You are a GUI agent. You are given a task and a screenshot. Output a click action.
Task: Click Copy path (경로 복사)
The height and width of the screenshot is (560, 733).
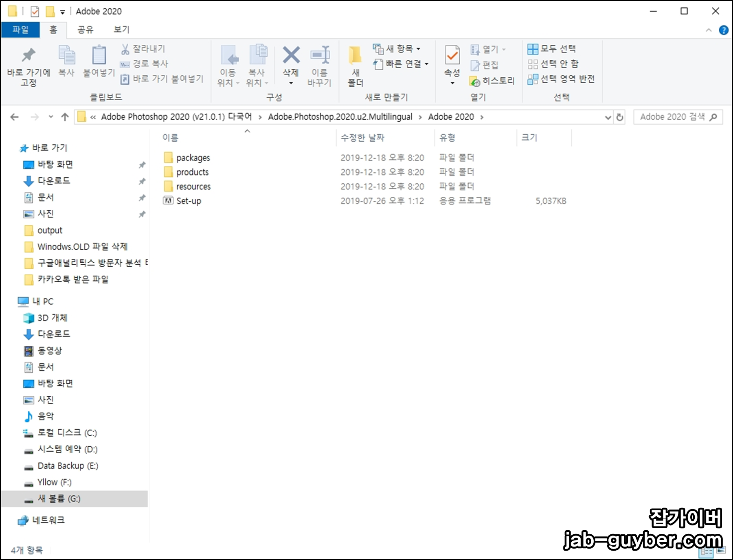click(x=144, y=64)
